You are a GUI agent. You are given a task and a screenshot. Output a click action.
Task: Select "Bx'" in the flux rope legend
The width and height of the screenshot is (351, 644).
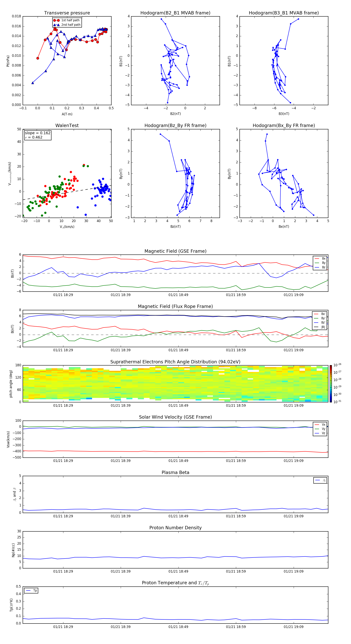coord(320,314)
